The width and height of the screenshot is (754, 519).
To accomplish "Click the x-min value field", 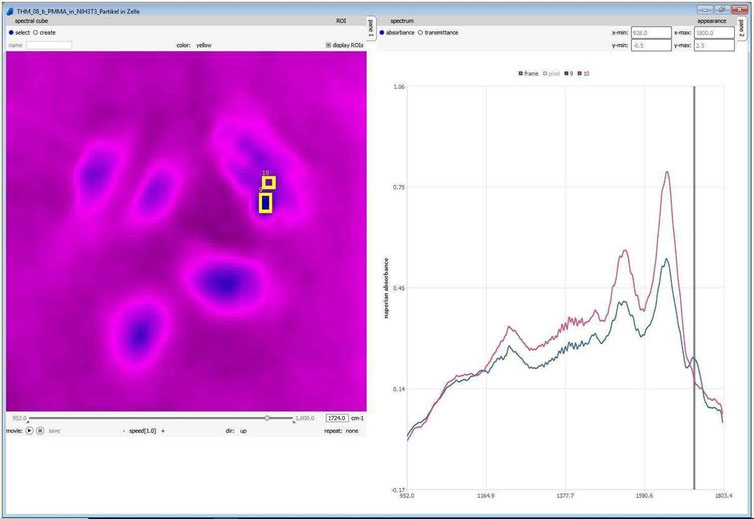I will coord(651,33).
